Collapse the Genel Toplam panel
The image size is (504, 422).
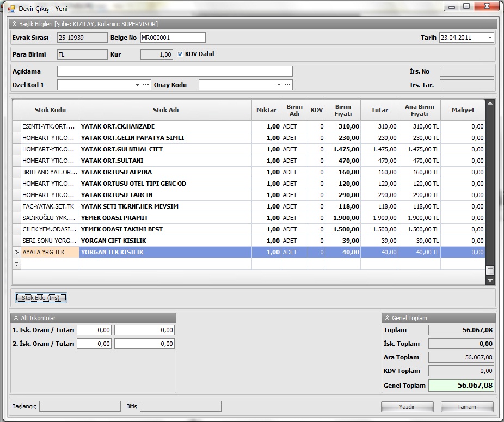(x=387, y=318)
